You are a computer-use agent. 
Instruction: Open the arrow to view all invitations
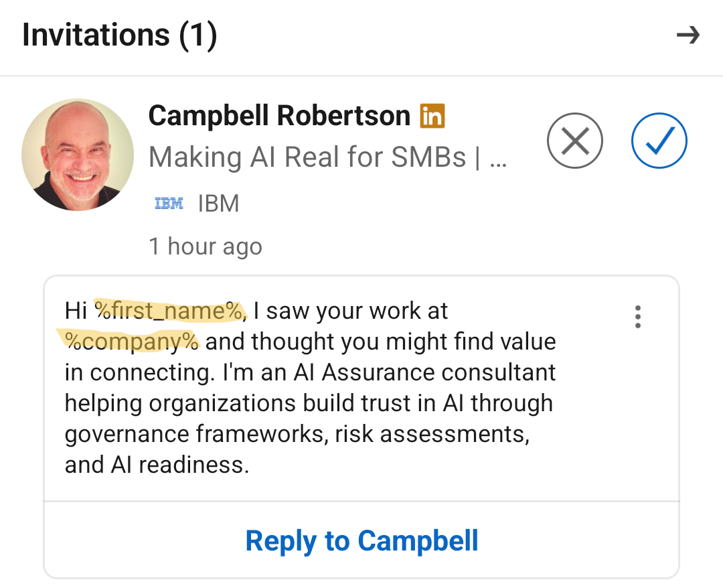tap(688, 35)
